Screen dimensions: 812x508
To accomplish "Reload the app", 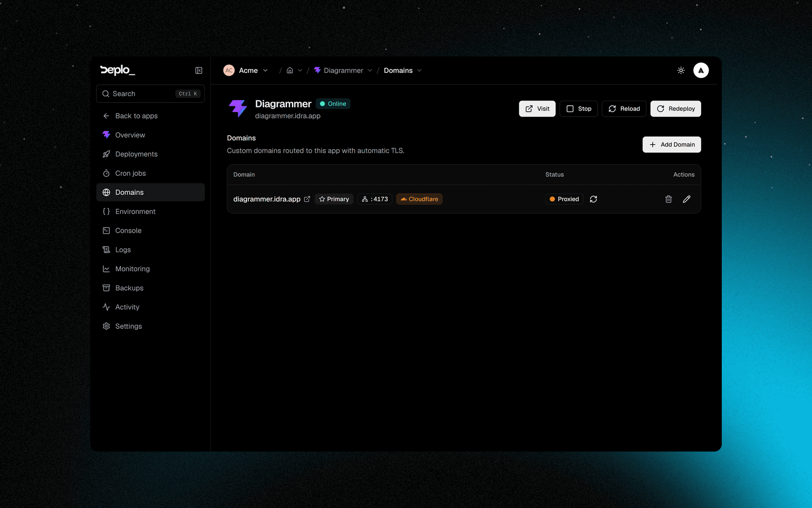I will 624,109.
